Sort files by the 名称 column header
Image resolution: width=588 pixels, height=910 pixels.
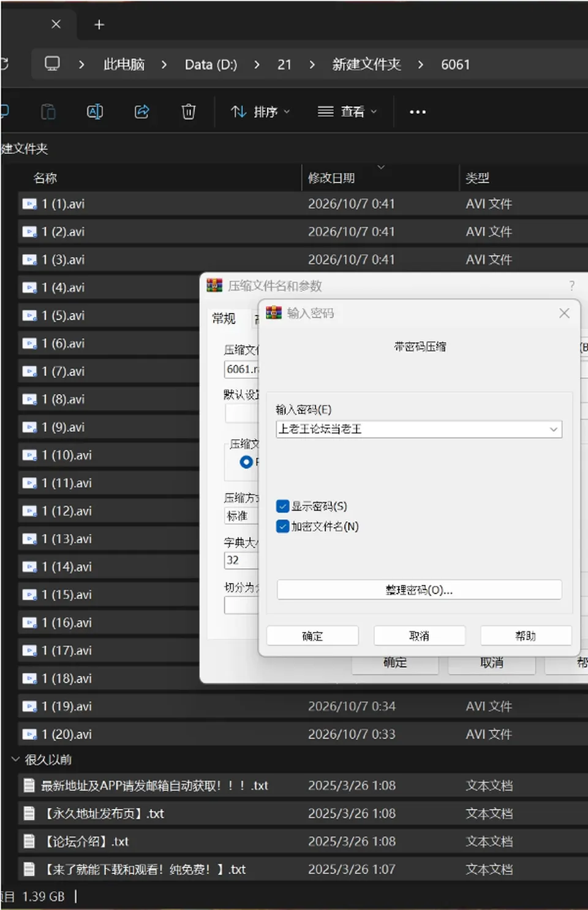45,178
